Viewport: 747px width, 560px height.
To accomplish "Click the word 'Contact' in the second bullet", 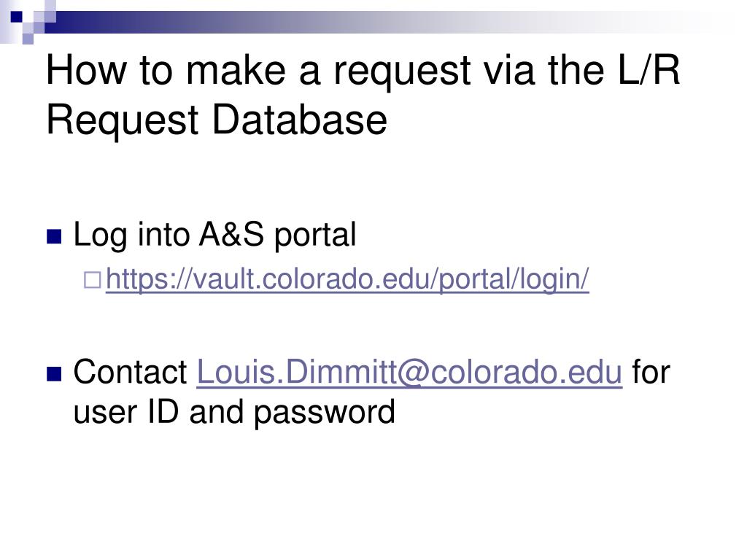I will 131,373.
